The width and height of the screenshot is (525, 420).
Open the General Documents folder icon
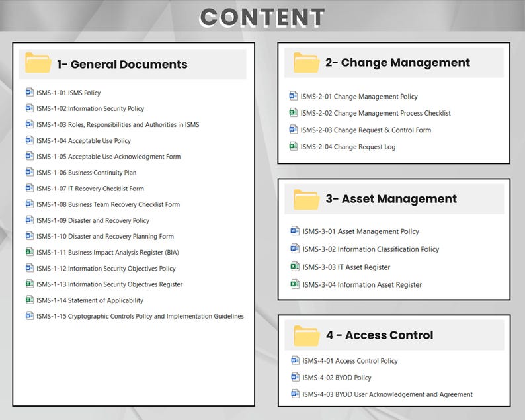[38, 63]
